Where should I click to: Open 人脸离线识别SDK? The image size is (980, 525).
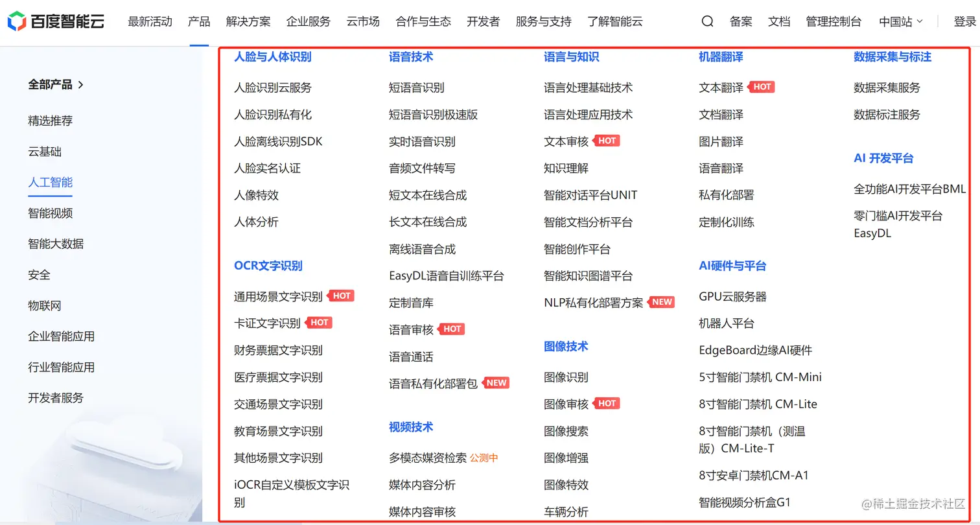(278, 141)
